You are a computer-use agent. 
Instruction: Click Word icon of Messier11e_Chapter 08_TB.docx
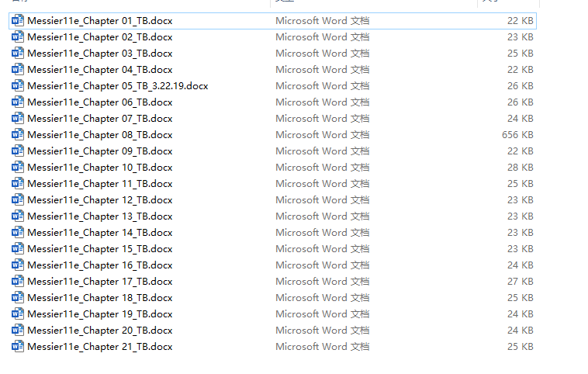(18, 135)
